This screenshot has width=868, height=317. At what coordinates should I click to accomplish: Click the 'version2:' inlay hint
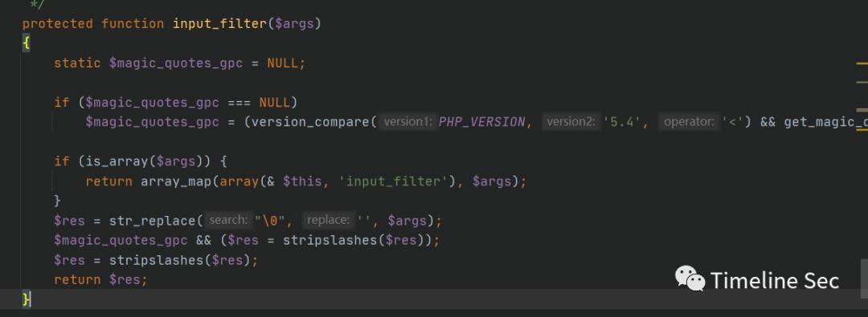[x=571, y=122]
